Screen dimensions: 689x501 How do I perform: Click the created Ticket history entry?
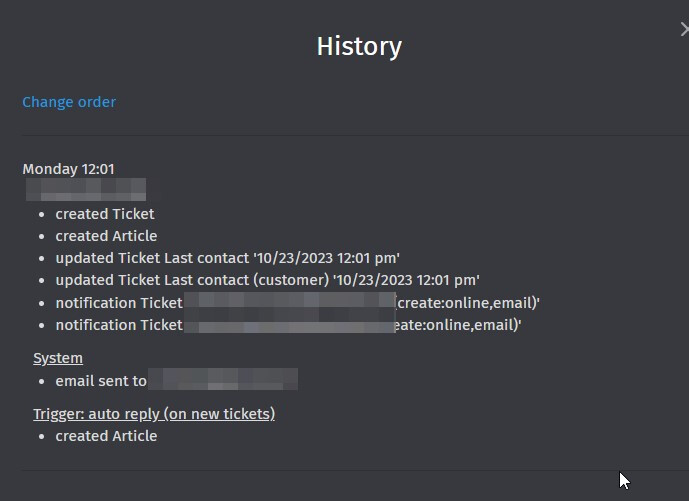pos(105,214)
